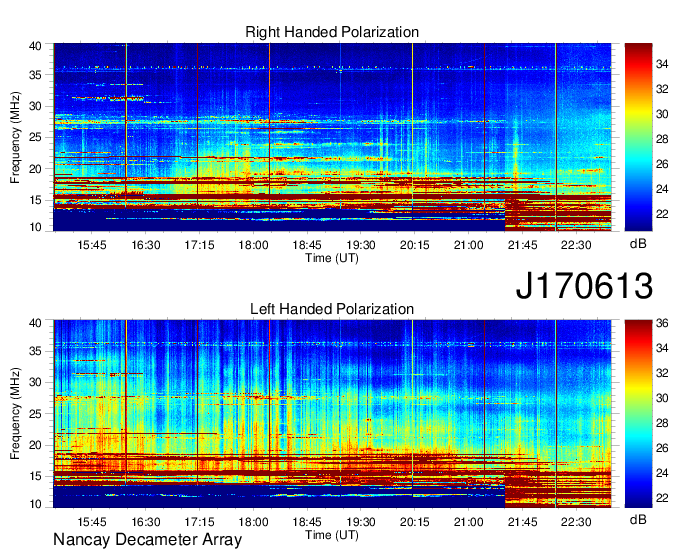Select 17:15 tick on left-handed time axis

[199, 522]
